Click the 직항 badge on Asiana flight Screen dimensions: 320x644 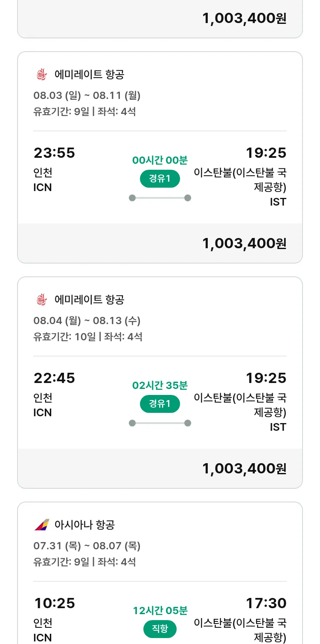160,629
